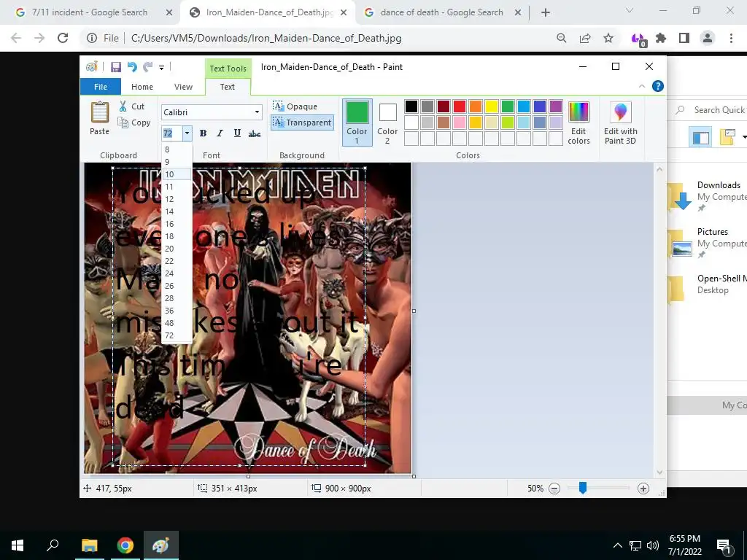
Task: Select Color 2 button
Action: pyautogui.click(x=387, y=122)
